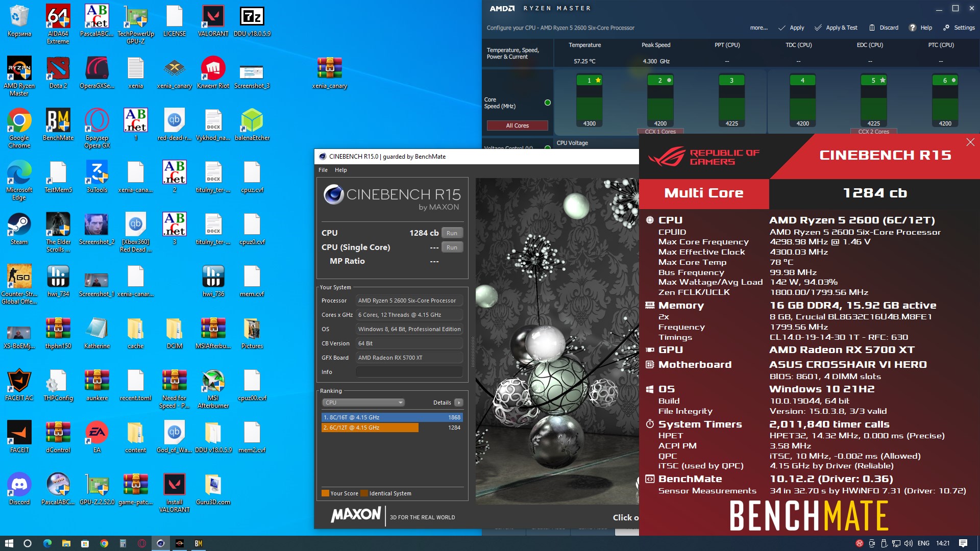Open the Pictures folder icon
Screen dimensions: 980x551
coord(252,333)
